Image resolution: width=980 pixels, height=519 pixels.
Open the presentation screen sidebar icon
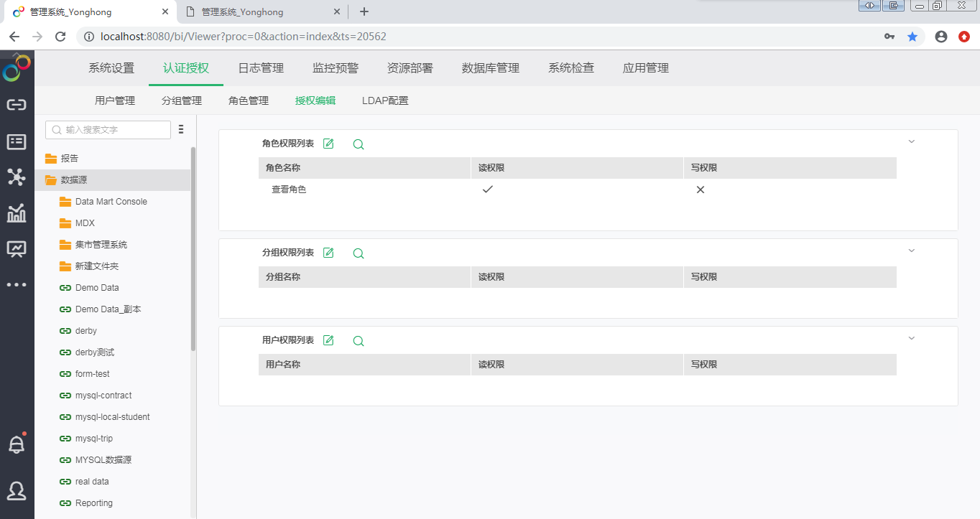[17, 249]
